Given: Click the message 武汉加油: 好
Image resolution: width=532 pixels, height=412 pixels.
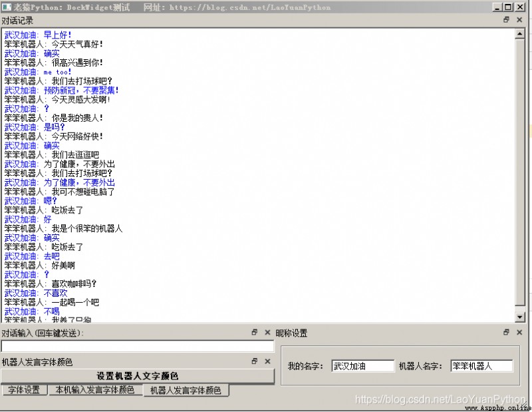Looking at the screenshot, I should (x=28, y=219).
